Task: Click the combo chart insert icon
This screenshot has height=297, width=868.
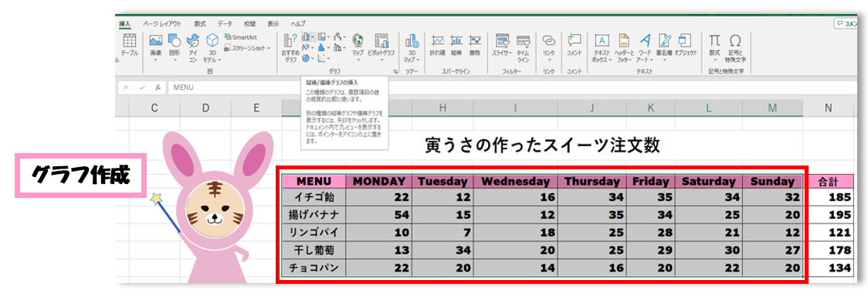Action: [x=337, y=47]
